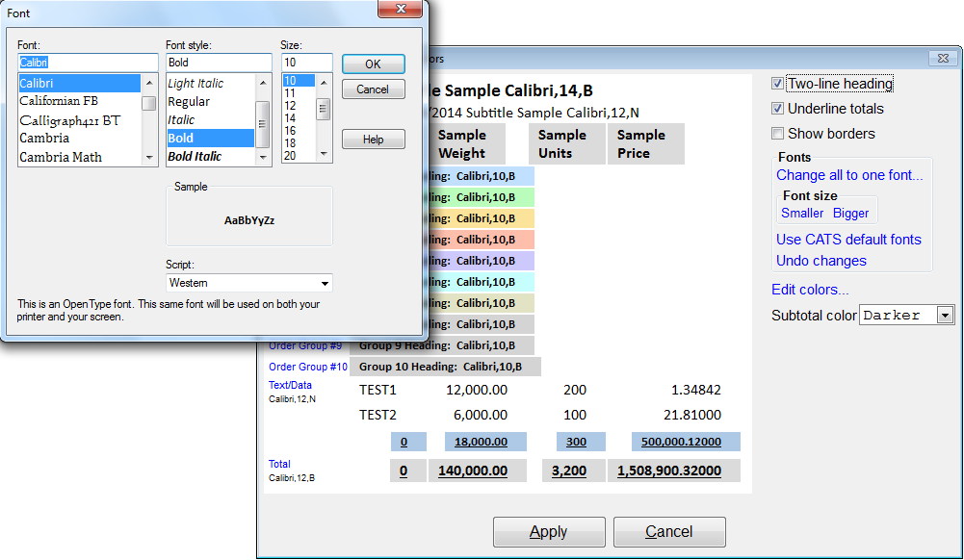Image resolution: width=964 pixels, height=560 pixels.
Task: Toggle the Underline totals checkbox
Action: 778,109
